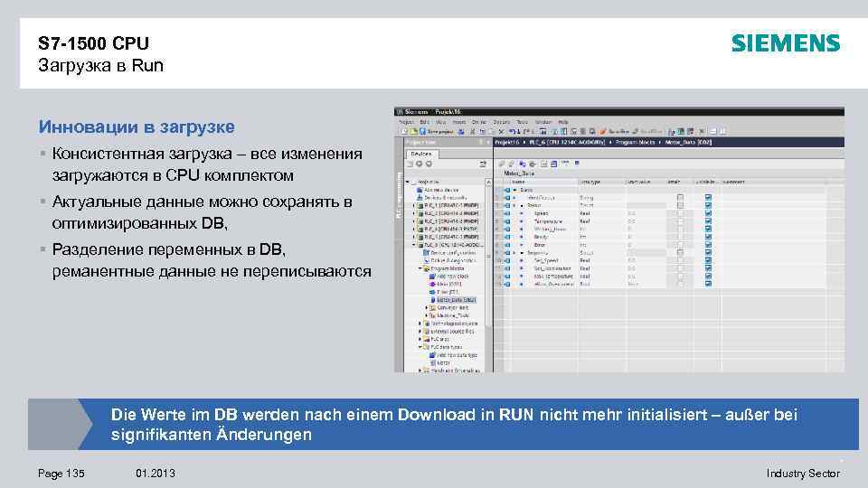868x488 pixels.
Task: Open the Project menu in TIA Portal
Action: point(406,122)
